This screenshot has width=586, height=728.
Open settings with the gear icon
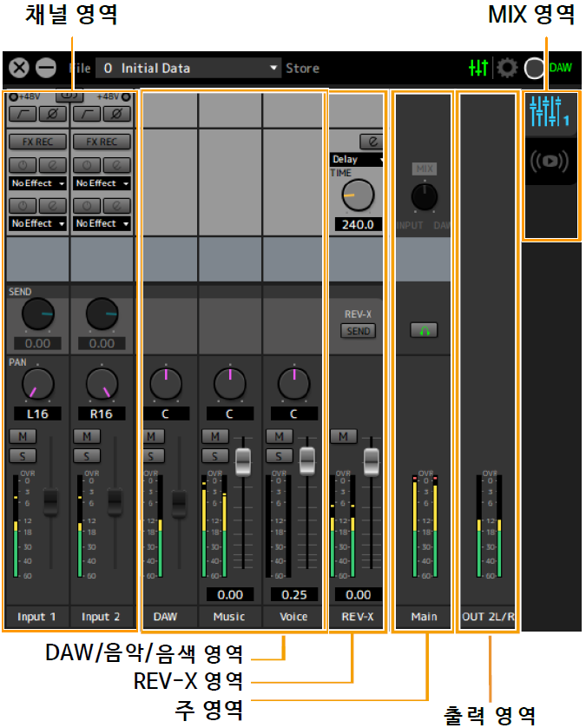tap(506, 68)
